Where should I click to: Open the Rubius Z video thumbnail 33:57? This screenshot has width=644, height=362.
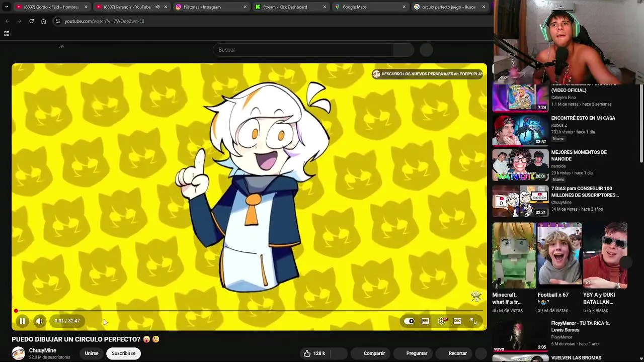click(x=520, y=130)
